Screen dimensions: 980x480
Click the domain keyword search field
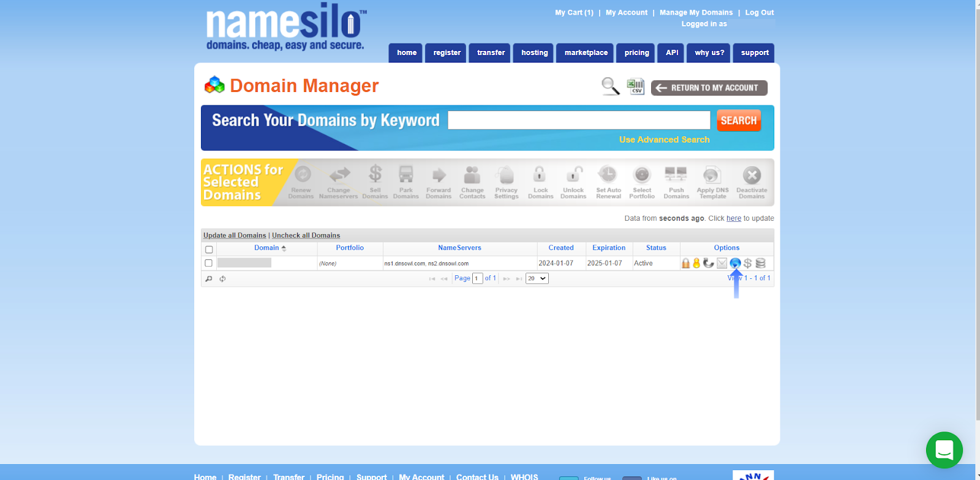pyautogui.click(x=579, y=120)
